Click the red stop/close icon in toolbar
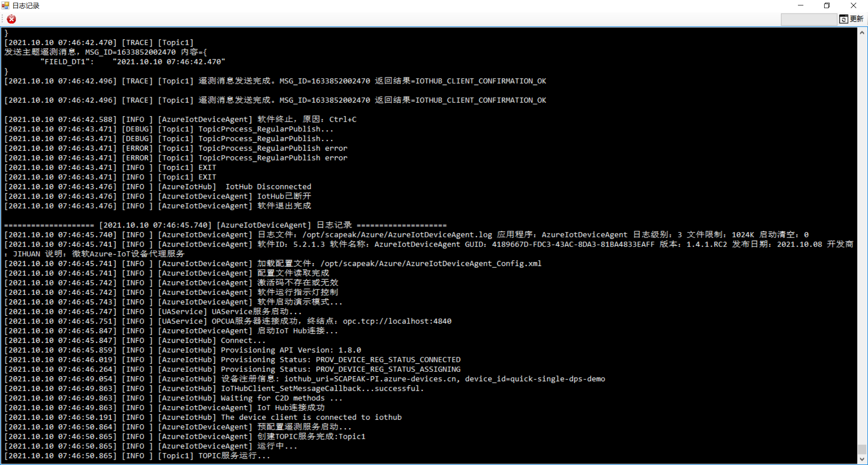 (11, 19)
